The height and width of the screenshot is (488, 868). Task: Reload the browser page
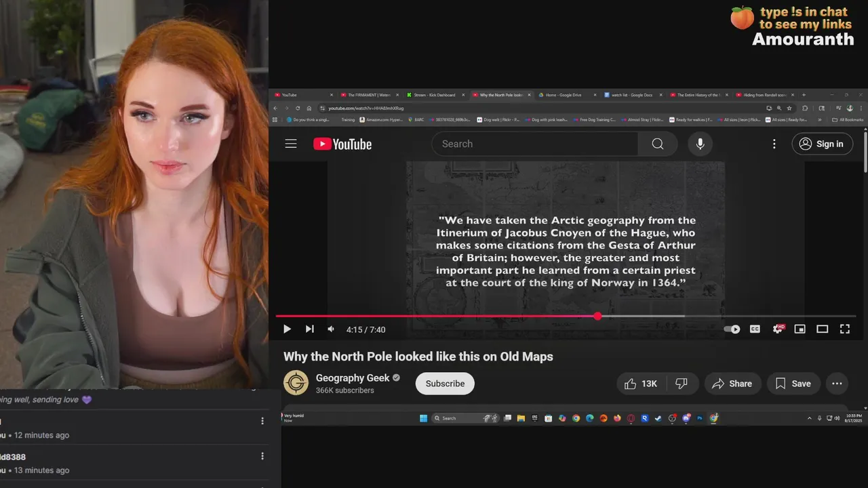pyautogui.click(x=298, y=108)
